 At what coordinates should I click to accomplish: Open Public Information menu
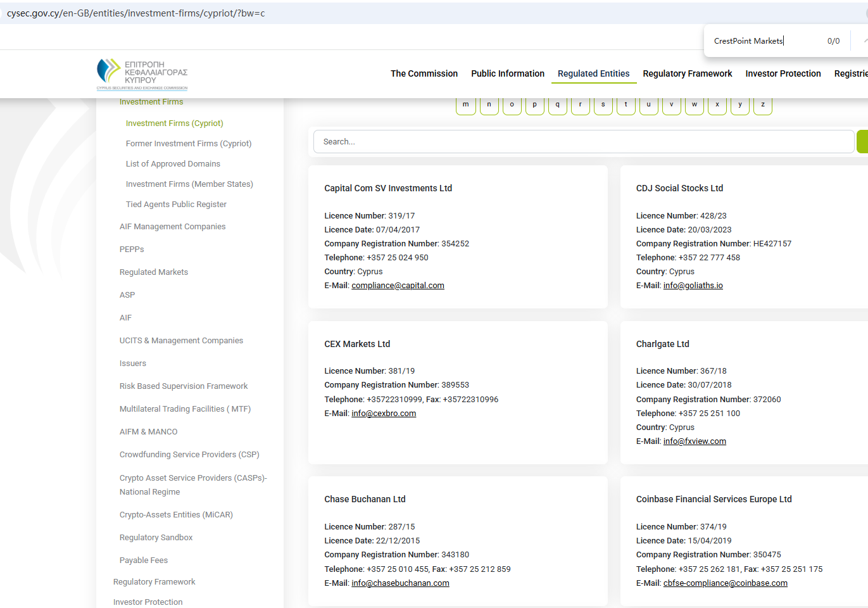[507, 73]
